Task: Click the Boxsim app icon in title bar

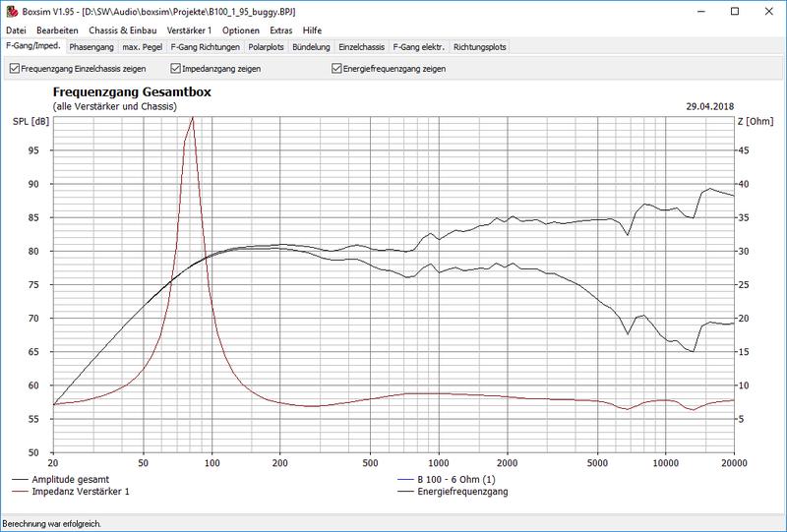Action: [x=12, y=11]
